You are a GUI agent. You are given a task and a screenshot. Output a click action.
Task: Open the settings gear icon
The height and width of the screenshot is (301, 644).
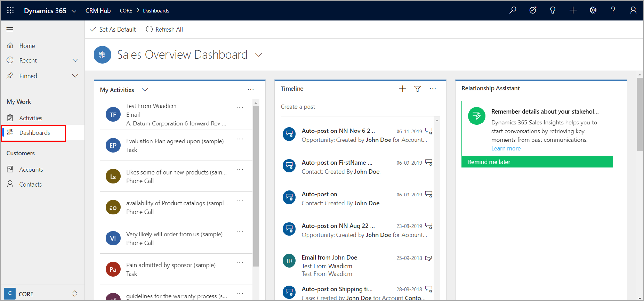(x=593, y=10)
